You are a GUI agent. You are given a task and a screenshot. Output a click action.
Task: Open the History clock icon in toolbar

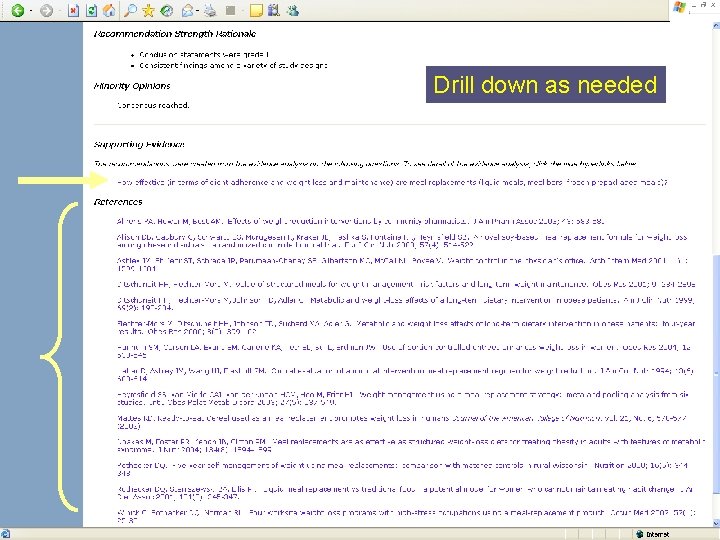(167, 10)
